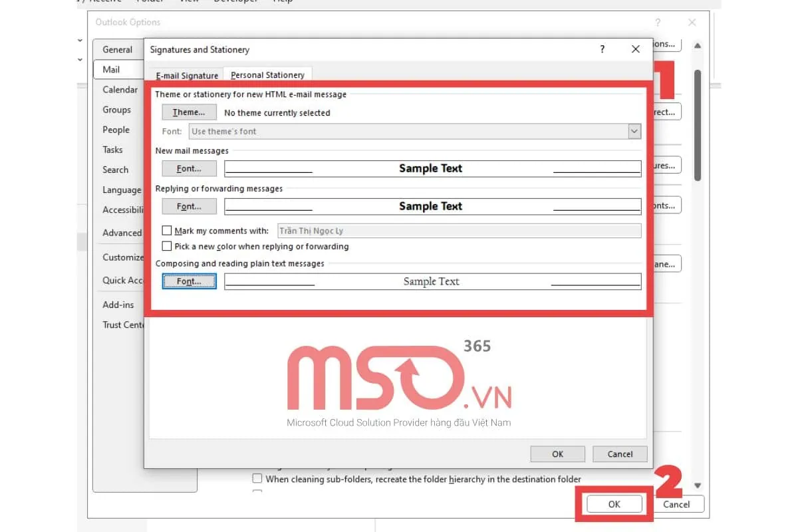Image resolution: width=798 pixels, height=532 pixels.
Task: Open the Theme picker button
Action: [189, 112]
